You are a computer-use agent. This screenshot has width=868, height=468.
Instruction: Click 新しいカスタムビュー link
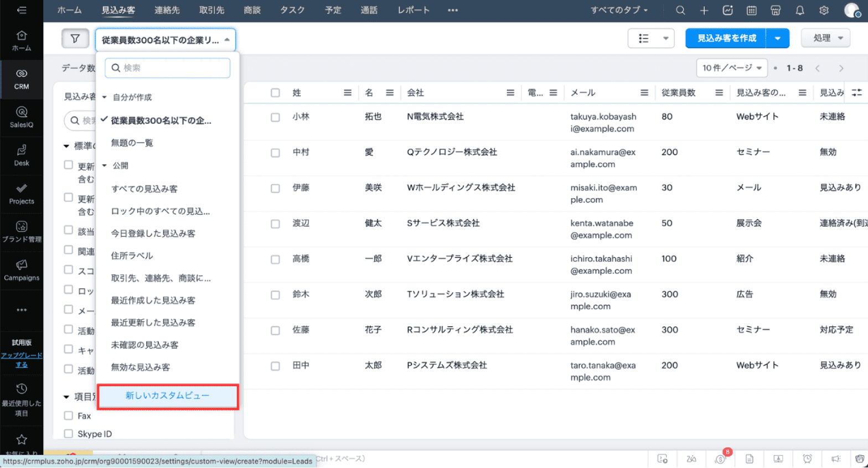167,396
